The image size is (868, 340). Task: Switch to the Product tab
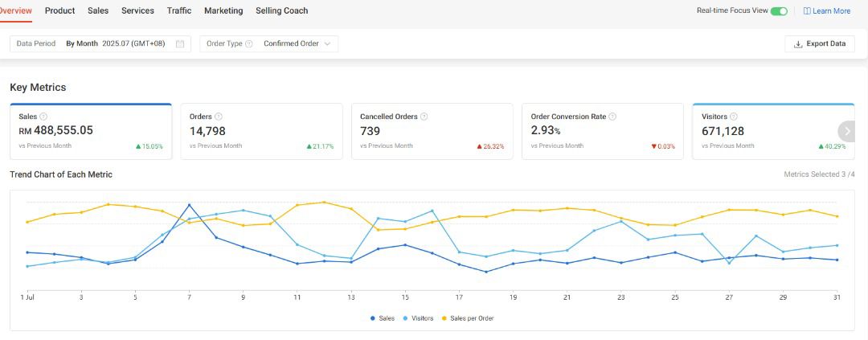(59, 10)
